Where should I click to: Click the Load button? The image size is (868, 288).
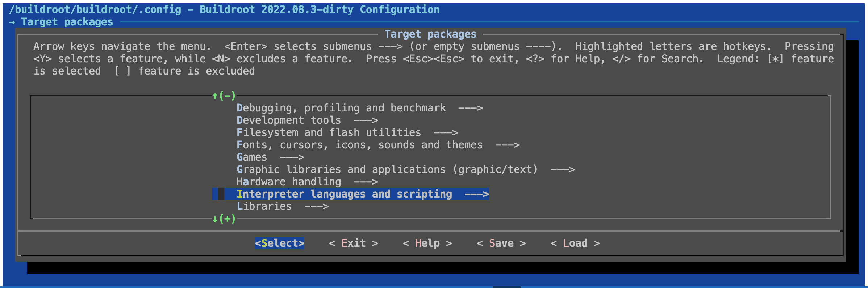coord(575,243)
